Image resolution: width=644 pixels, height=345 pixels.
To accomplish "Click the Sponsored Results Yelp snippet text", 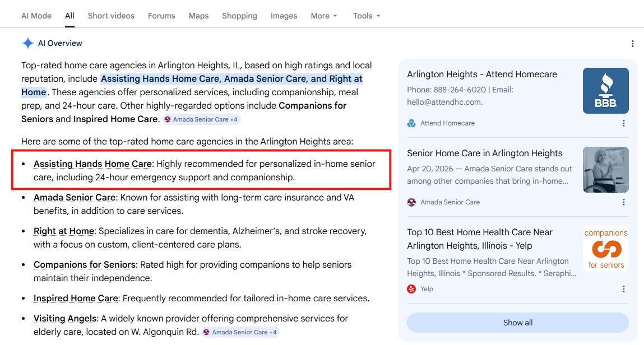I will [x=492, y=267].
